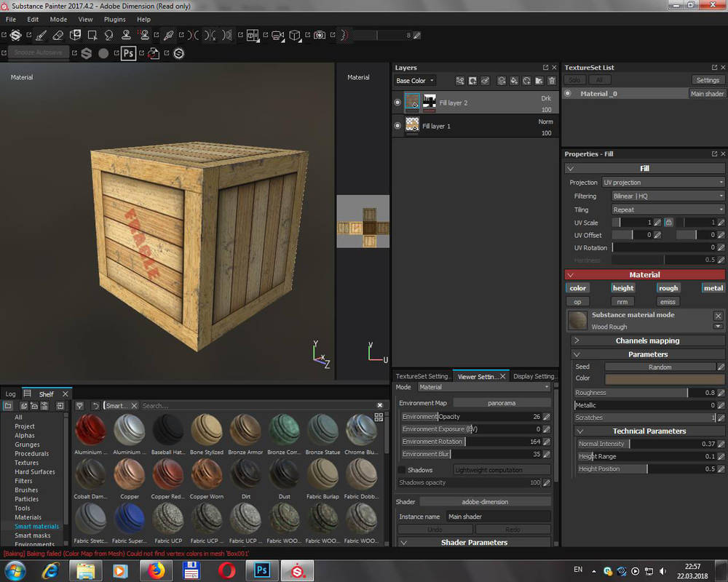Switch to the TextureSet Settings tab
Screen dimensions: 728x582
(x=422, y=376)
